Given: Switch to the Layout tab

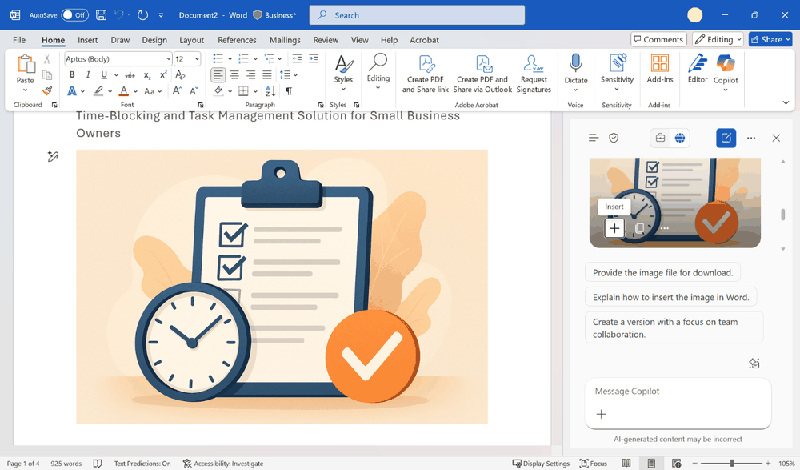Looking at the screenshot, I should tap(191, 40).
